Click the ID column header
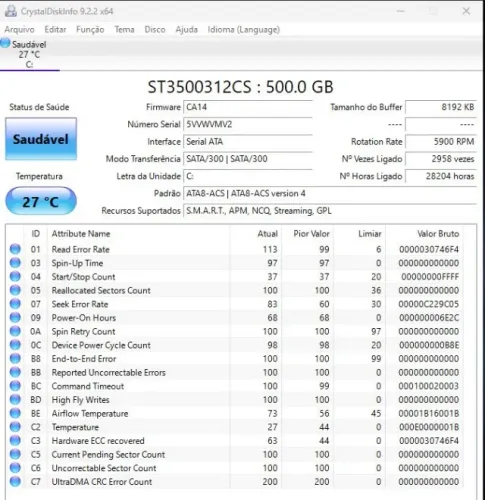This screenshot has width=485, height=500. click(36, 234)
